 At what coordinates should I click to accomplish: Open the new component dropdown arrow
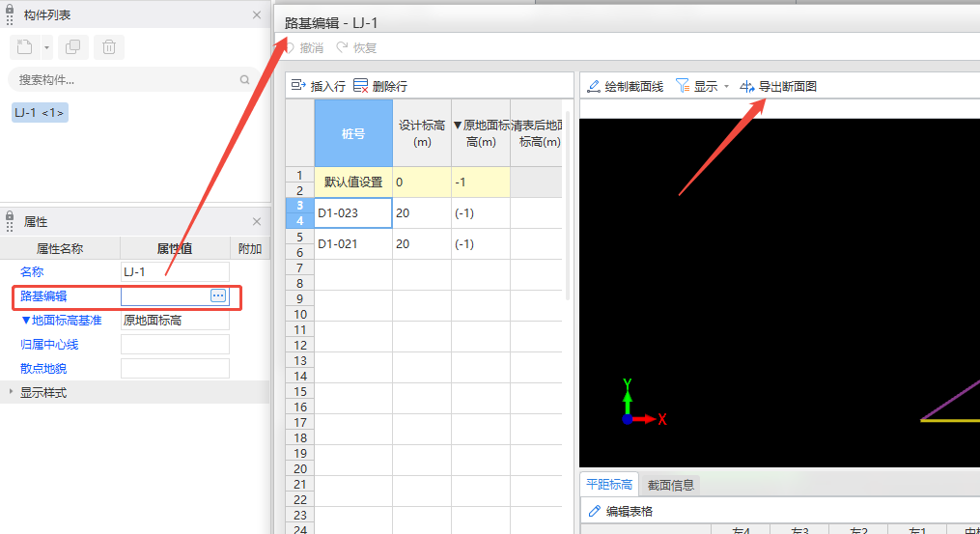(46, 46)
